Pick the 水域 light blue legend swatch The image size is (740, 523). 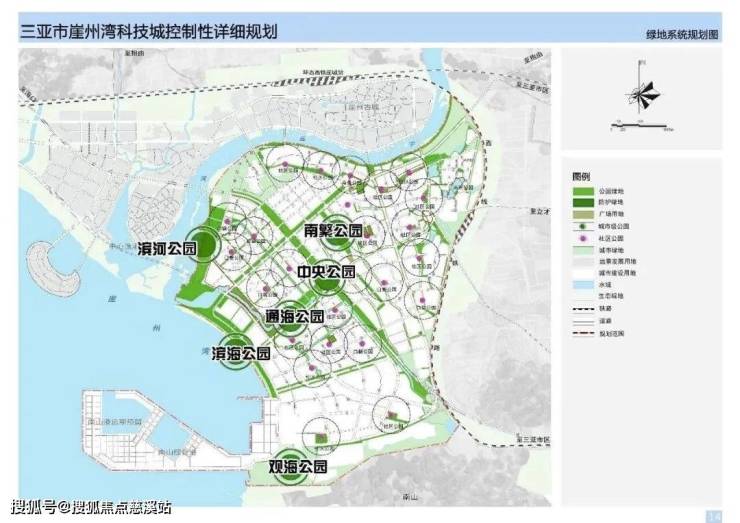[x=583, y=285]
